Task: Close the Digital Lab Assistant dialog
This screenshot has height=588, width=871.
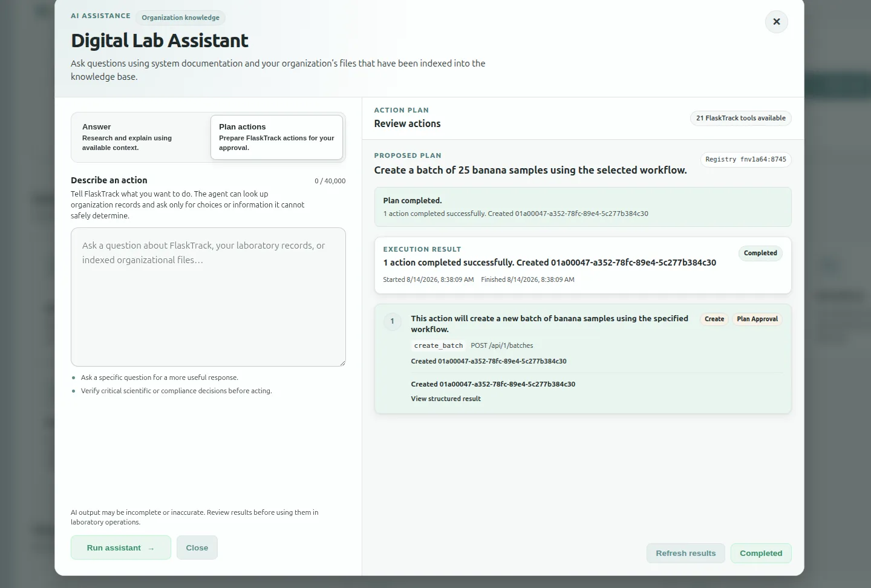Action: tap(776, 22)
